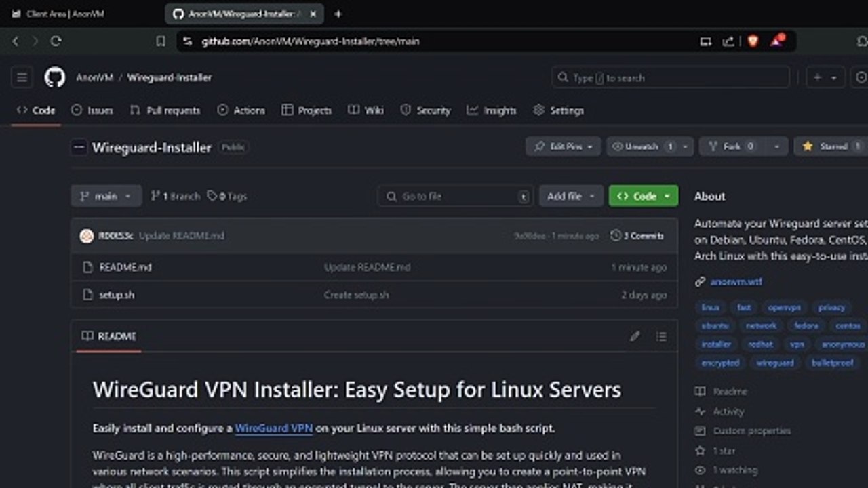Focus the Go to file field

(456, 196)
